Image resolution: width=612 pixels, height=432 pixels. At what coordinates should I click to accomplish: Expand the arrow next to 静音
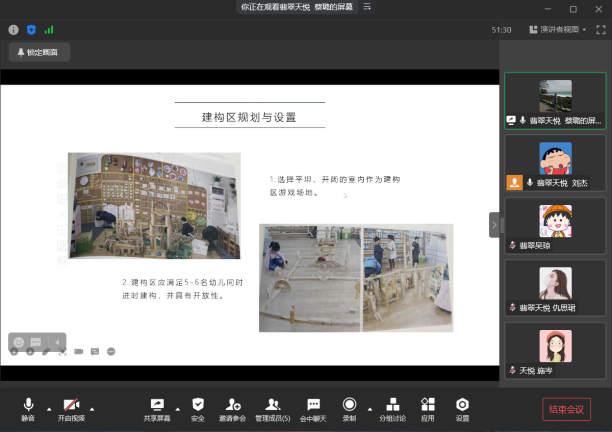[x=47, y=408]
